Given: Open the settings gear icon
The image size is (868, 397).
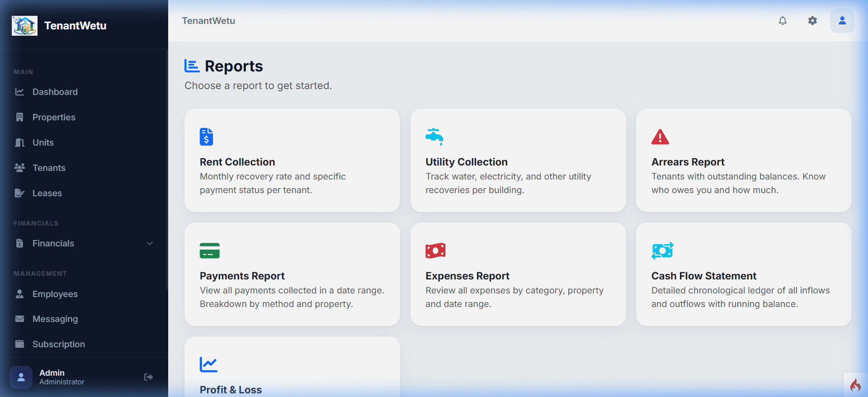Looking at the screenshot, I should click(x=812, y=21).
